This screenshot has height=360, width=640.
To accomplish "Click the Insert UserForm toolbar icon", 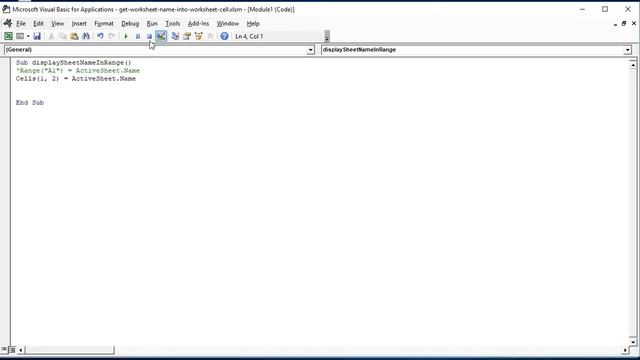I will pos(20,36).
